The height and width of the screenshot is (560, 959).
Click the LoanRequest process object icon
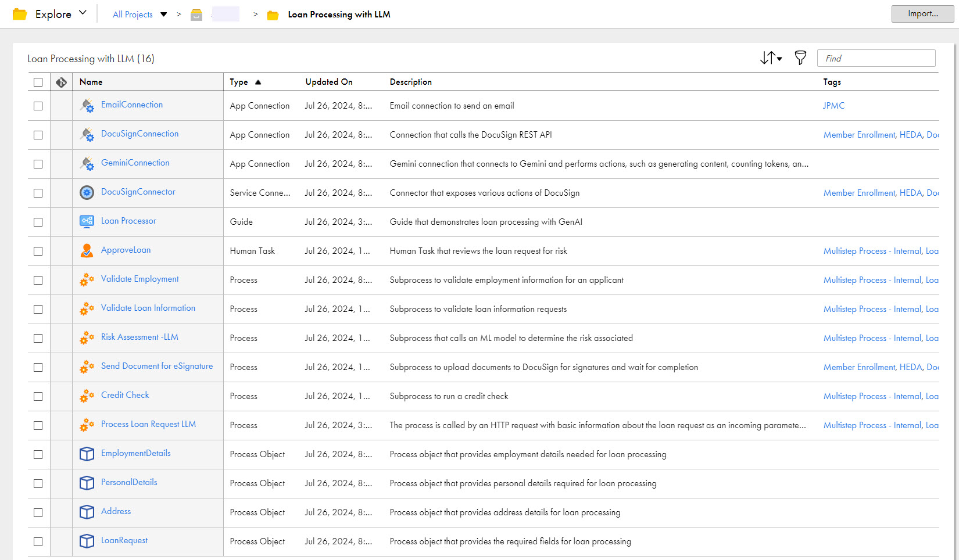(x=87, y=541)
